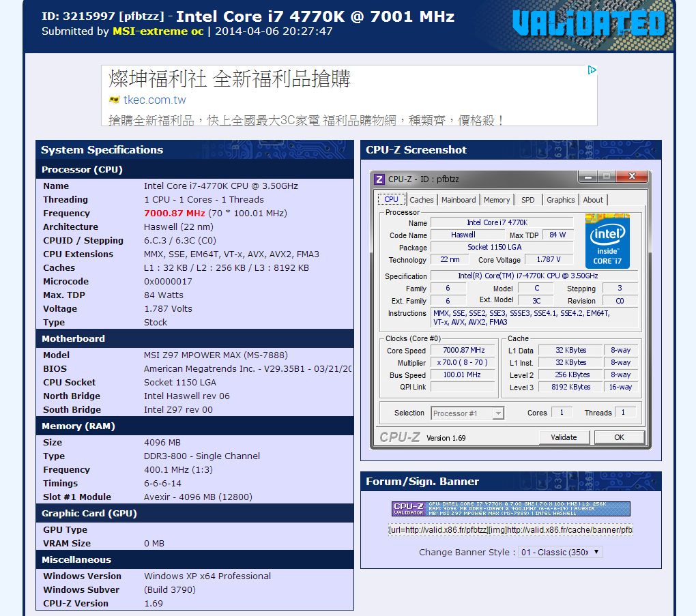
Task: Click the 'Intel Core i7-4770K CPU @ 3.50GHz' name
Action: (x=220, y=186)
